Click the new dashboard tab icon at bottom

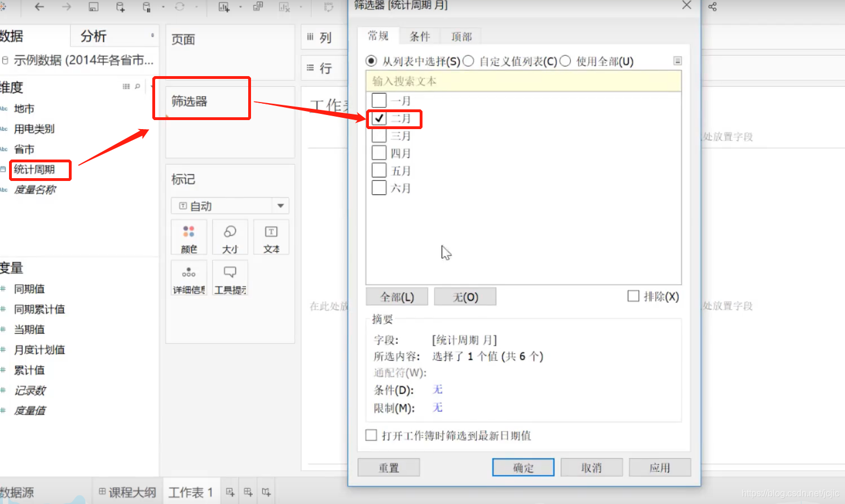[x=248, y=492]
